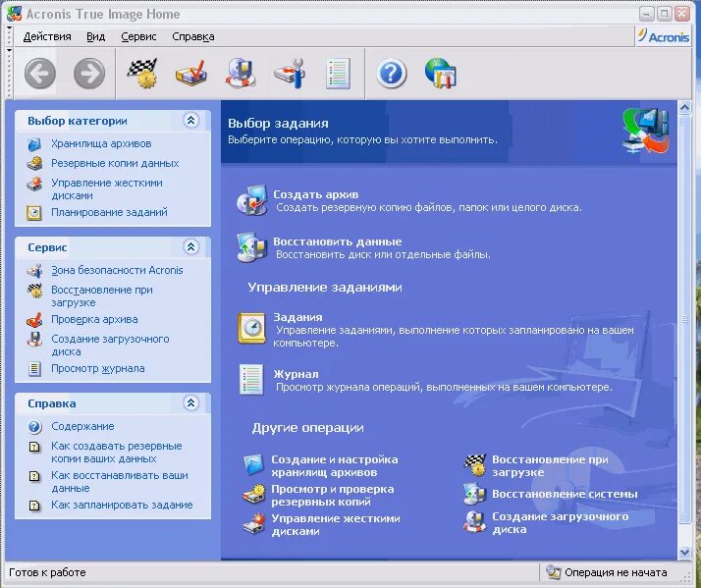This screenshot has height=588, width=701.
Task: Select the Задания task title
Action: click(297, 317)
